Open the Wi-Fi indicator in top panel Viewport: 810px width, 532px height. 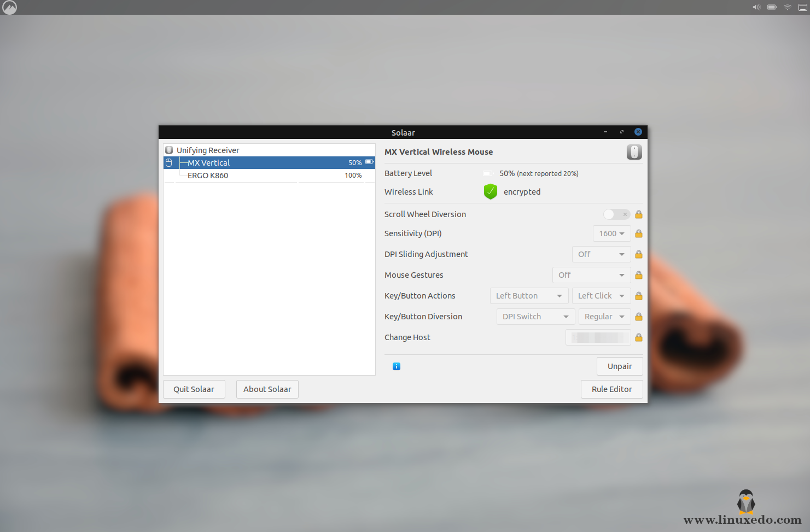coord(788,7)
